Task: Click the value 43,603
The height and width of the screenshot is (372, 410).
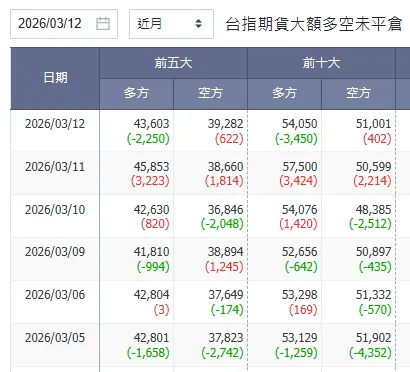Action: [151, 124]
